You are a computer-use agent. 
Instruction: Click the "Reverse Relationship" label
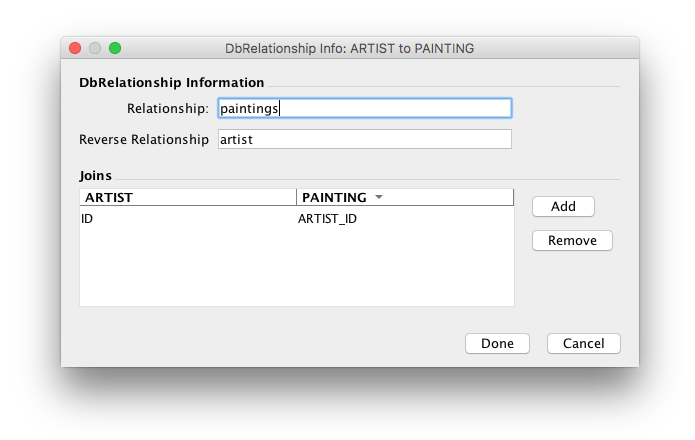(144, 140)
